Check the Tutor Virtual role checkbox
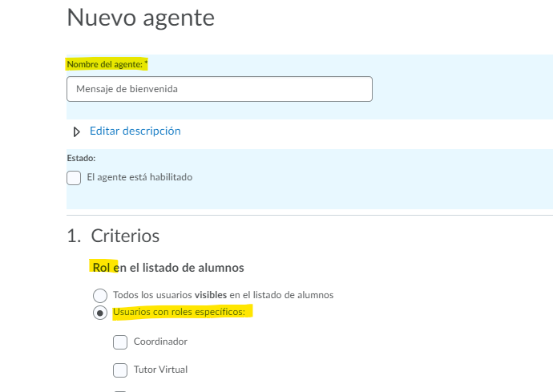 [120, 370]
